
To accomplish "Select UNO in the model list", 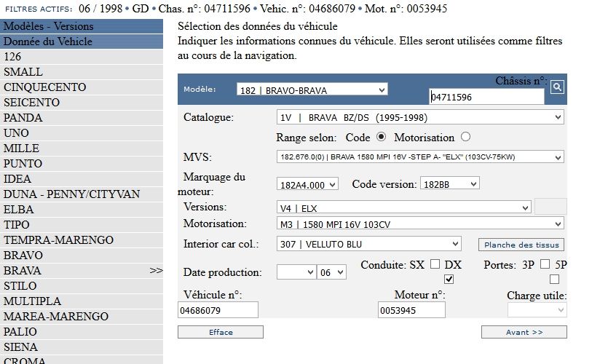I will pos(82,132).
